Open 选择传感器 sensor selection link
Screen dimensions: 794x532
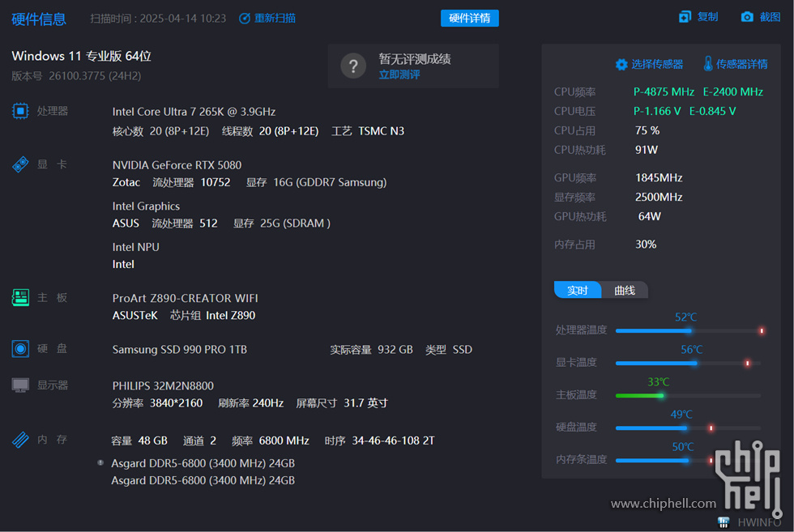coord(657,64)
